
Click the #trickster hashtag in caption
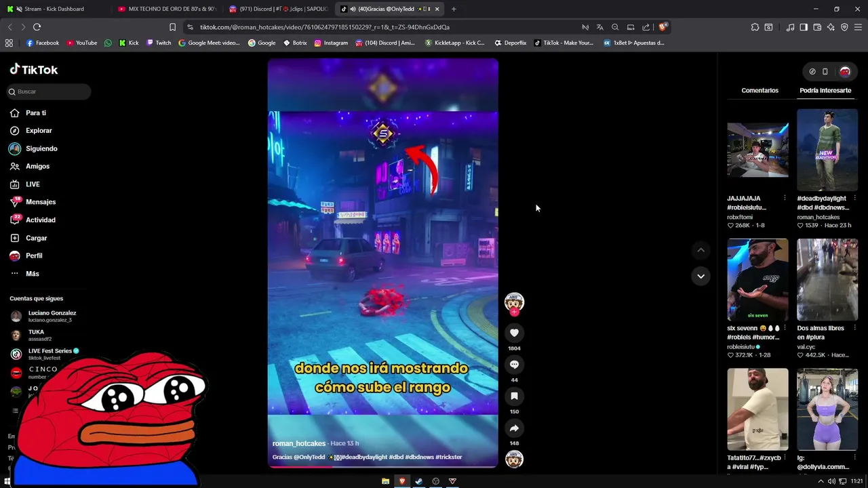pyautogui.click(x=448, y=457)
